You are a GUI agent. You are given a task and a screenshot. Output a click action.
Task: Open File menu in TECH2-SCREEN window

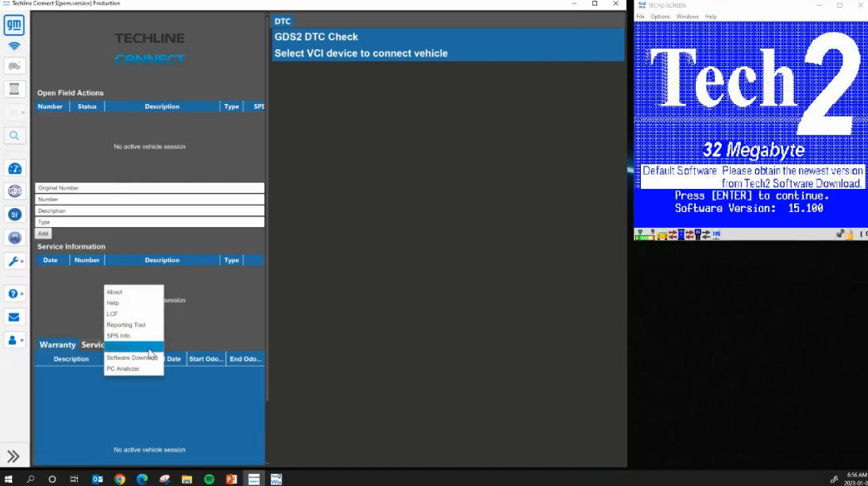(641, 17)
